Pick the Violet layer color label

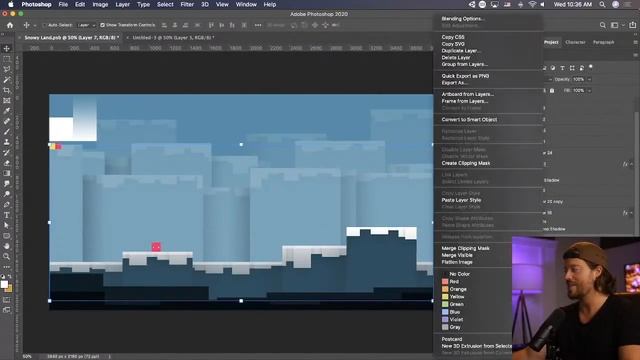(452, 320)
